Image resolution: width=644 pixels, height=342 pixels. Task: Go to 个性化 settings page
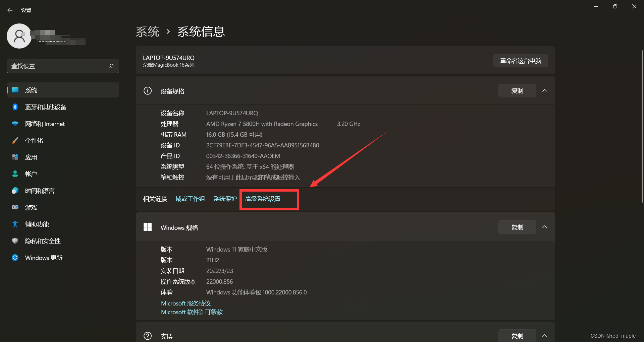coord(63,140)
